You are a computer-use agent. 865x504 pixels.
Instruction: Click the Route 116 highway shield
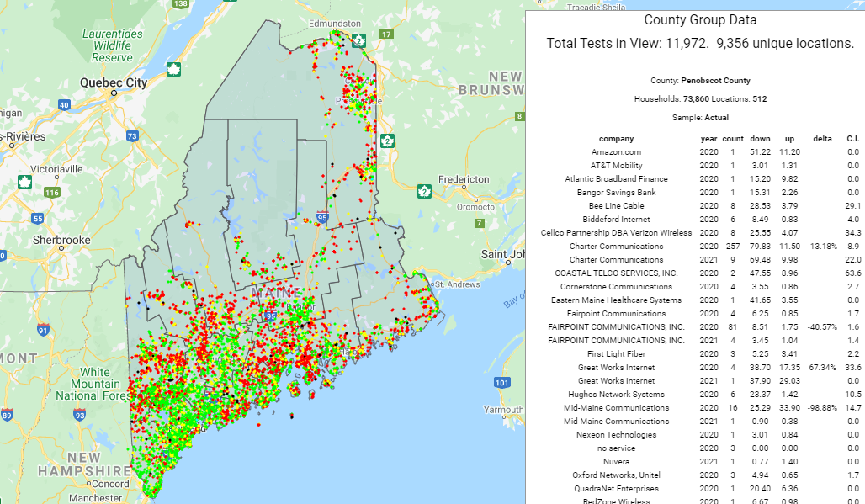(x=52, y=193)
